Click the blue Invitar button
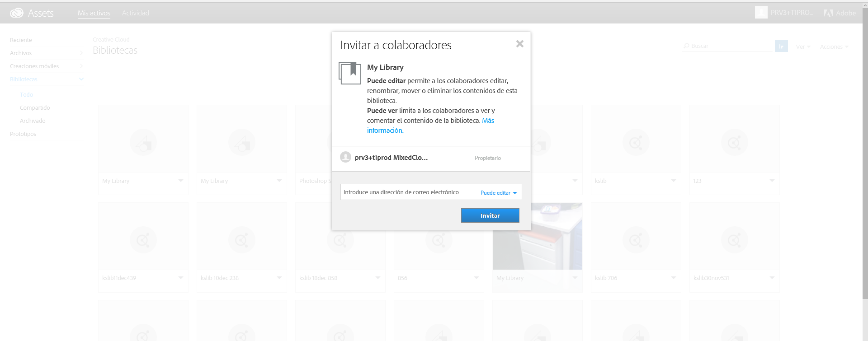This screenshot has height=341, width=868. 490,215
